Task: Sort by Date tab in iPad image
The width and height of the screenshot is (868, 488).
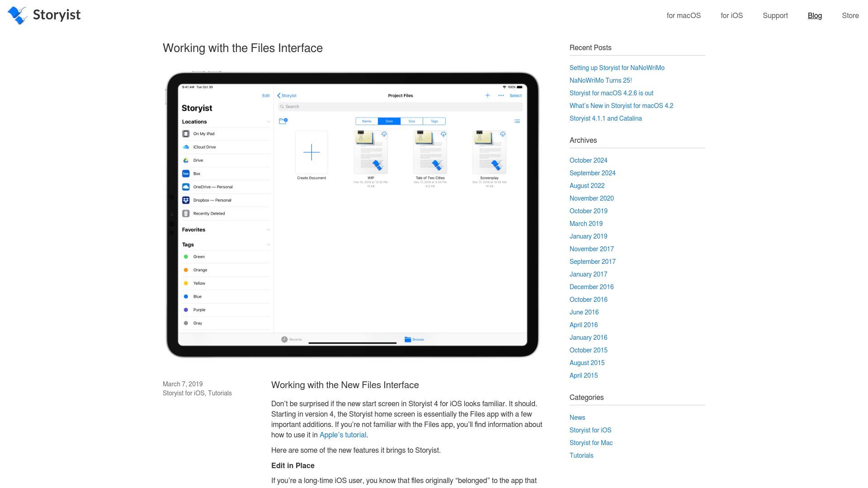Action: coord(389,121)
